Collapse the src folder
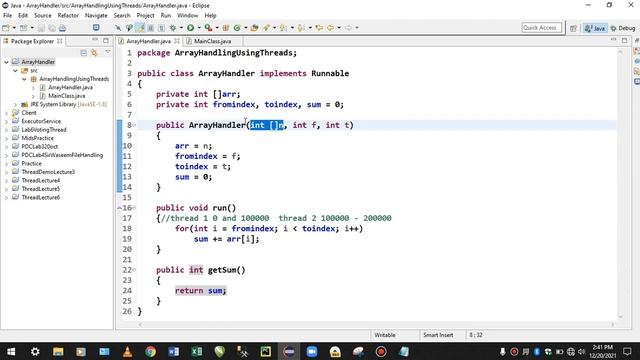 point(15,71)
